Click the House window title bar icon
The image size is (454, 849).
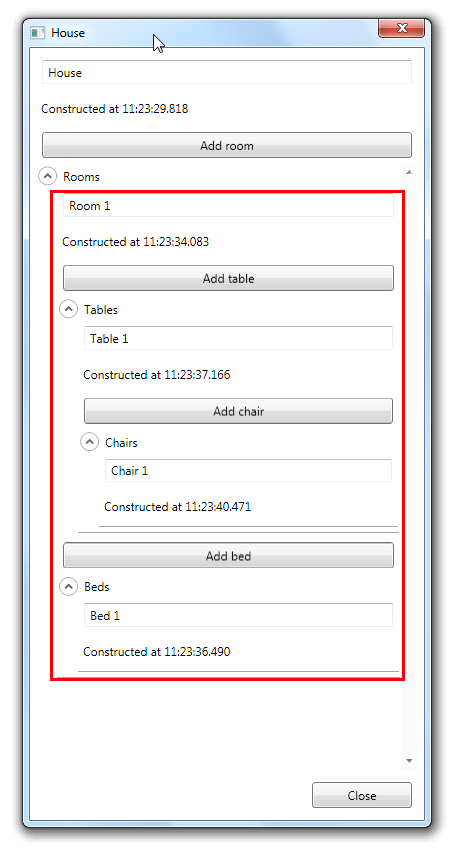[x=37, y=32]
